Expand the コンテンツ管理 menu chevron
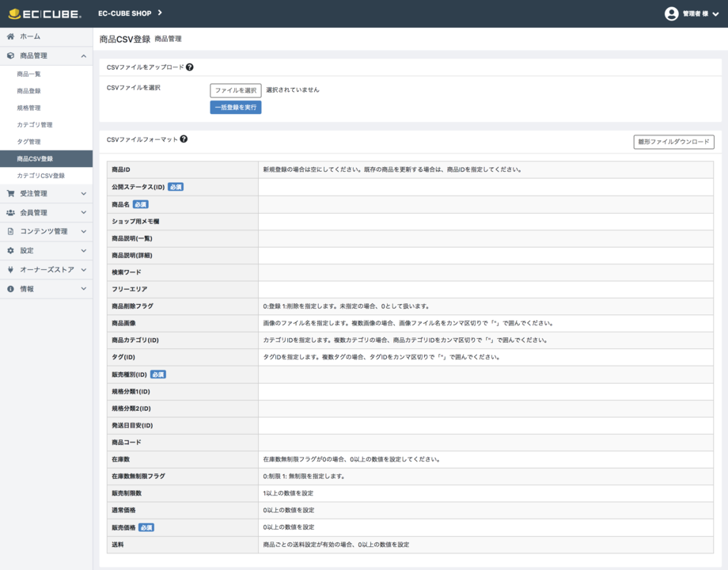728x570 pixels. coord(84,231)
